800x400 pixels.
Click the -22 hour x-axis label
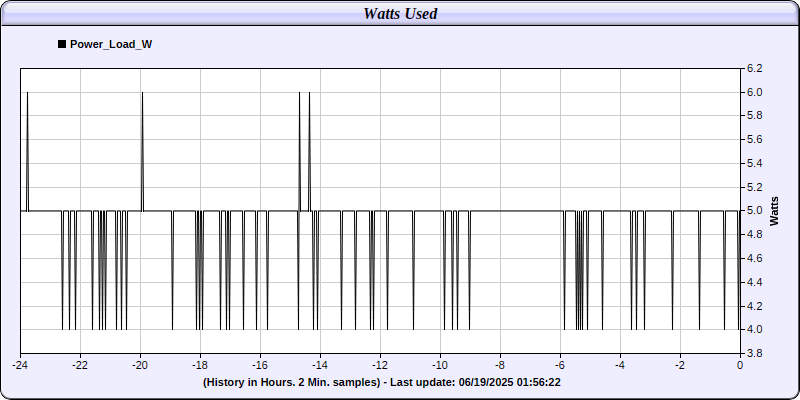tap(80, 365)
